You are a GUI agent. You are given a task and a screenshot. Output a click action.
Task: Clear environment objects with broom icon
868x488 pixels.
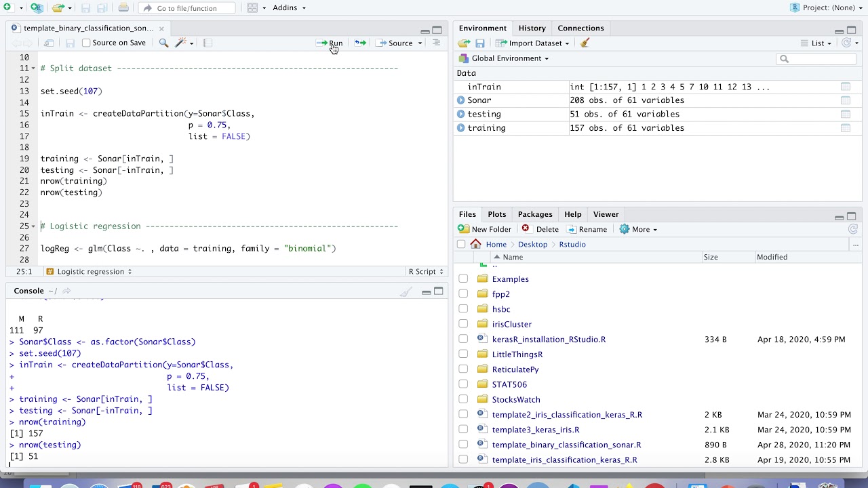(585, 43)
